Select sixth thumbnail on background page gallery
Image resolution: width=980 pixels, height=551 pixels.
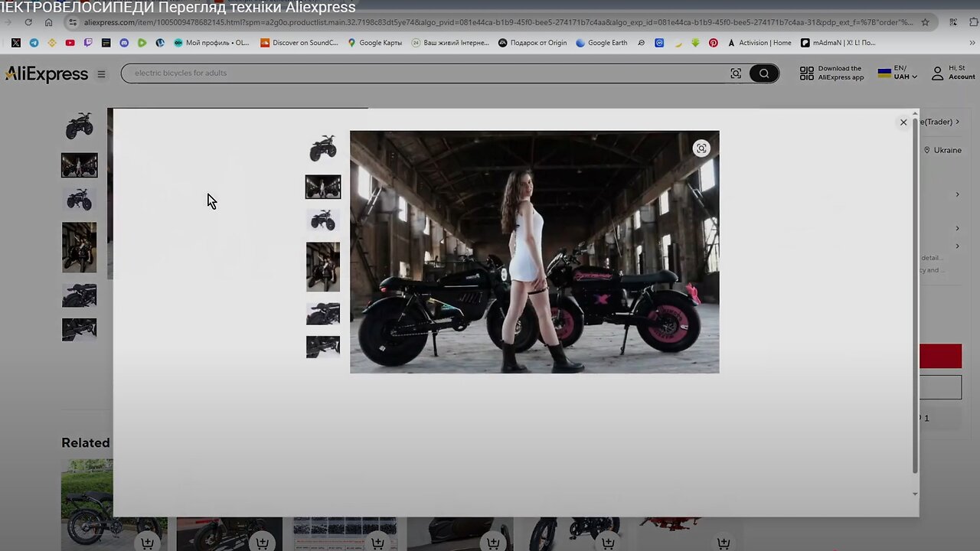click(x=80, y=329)
